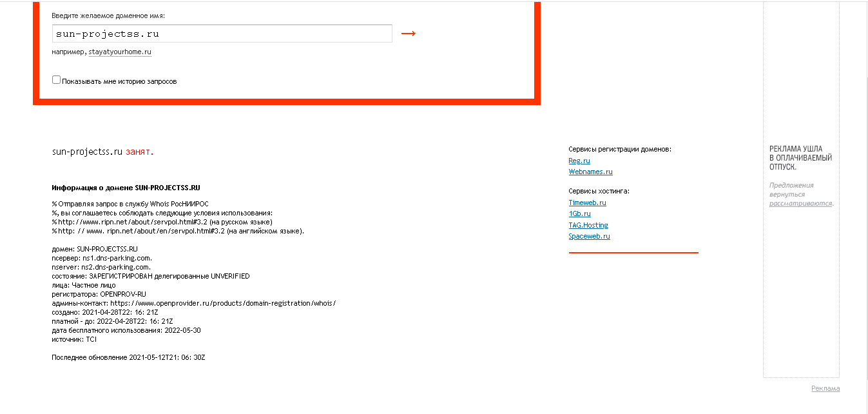Click the underlined 'рассматриваются' ad link

(800, 203)
